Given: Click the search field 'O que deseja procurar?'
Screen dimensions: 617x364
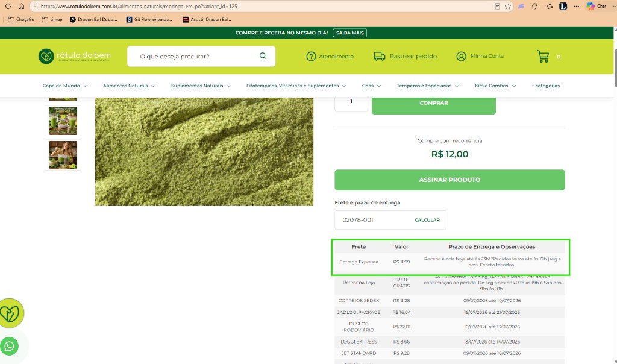Looking at the screenshot, I should (201, 56).
